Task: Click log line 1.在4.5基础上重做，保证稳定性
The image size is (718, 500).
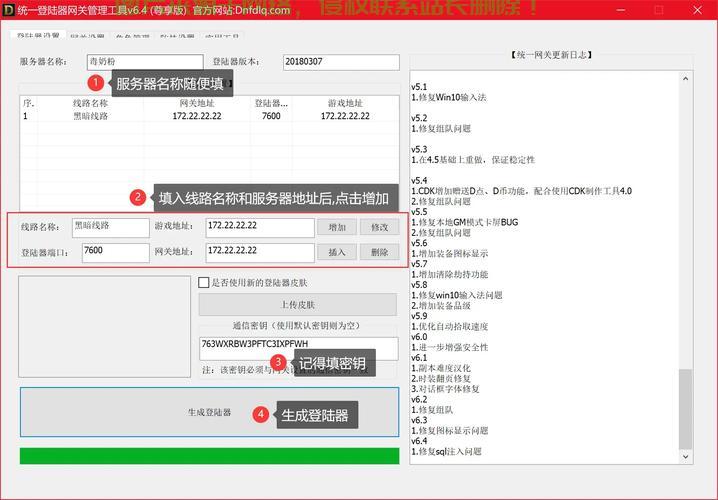Action: click(473, 160)
